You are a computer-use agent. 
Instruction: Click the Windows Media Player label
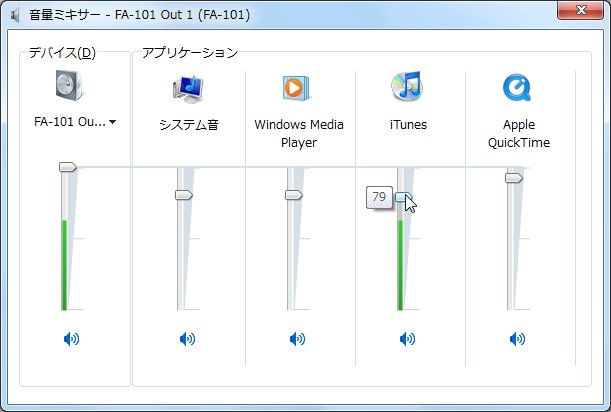[x=299, y=134]
